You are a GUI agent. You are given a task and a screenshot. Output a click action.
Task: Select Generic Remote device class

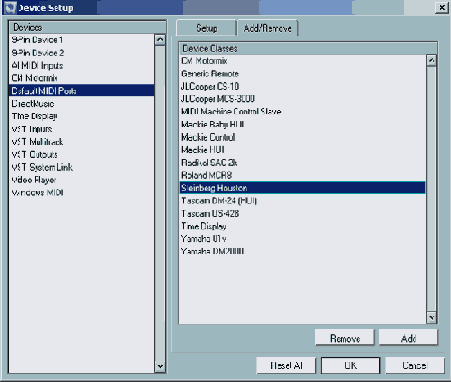pyautogui.click(x=302, y=74)
